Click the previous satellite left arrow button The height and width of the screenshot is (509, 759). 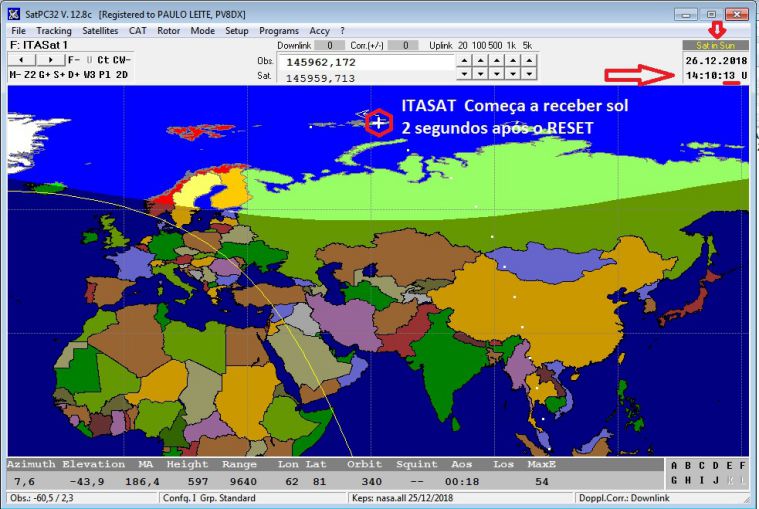click(x=21, y=60)
